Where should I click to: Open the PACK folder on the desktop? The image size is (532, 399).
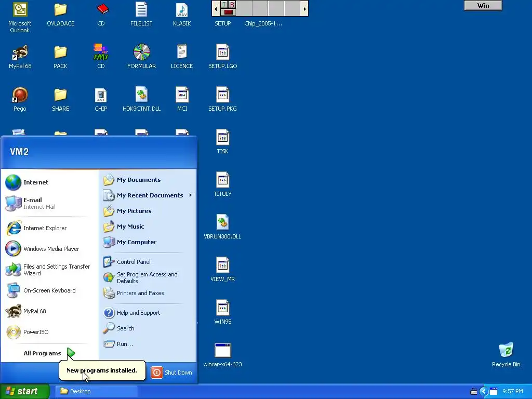coord(60,57)
